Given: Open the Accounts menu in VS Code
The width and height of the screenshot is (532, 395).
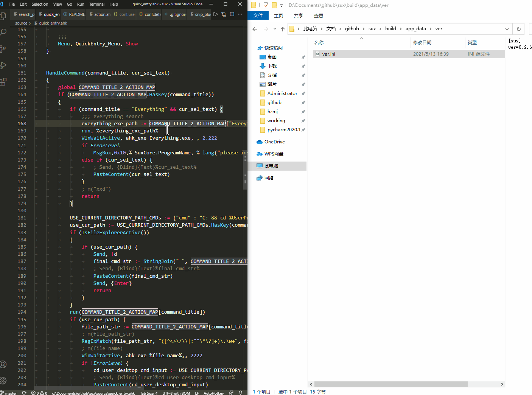Looking at the screenshot, I should (3, 364).
